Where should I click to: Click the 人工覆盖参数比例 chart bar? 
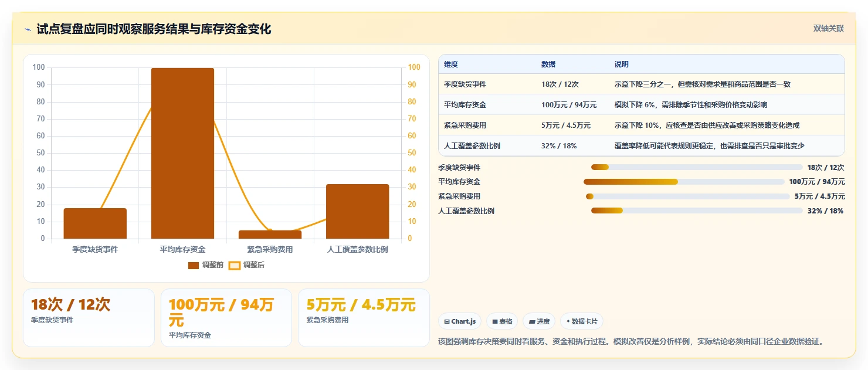click(x=358, y=211)
